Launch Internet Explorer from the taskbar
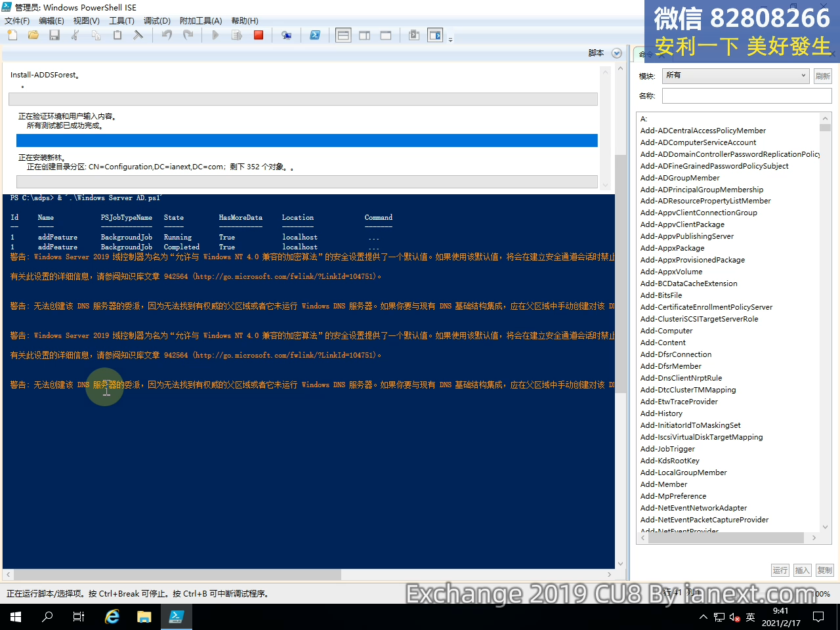The image size is (840, 630). pos(113,617)
